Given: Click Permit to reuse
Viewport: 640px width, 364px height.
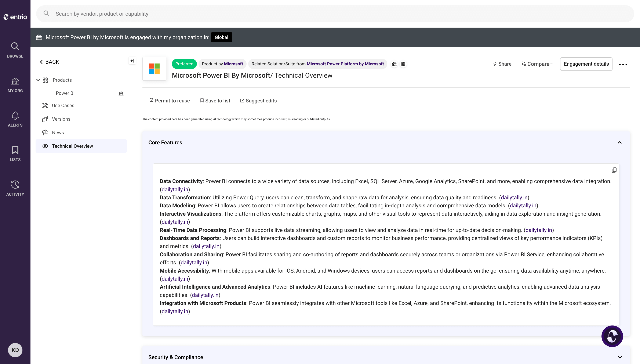Looking at the screenshot, I should pos(170,101).
